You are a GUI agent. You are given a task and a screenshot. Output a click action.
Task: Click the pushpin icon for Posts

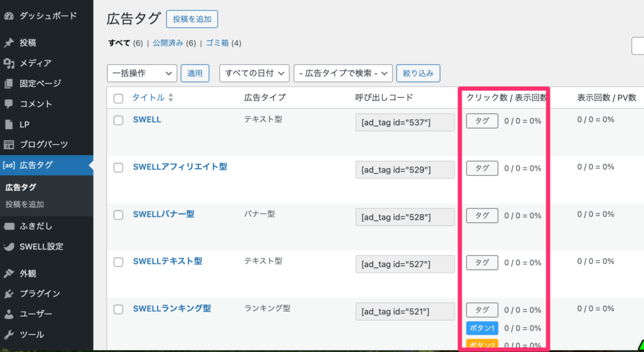pyautogui.click(x=9, y=43)
